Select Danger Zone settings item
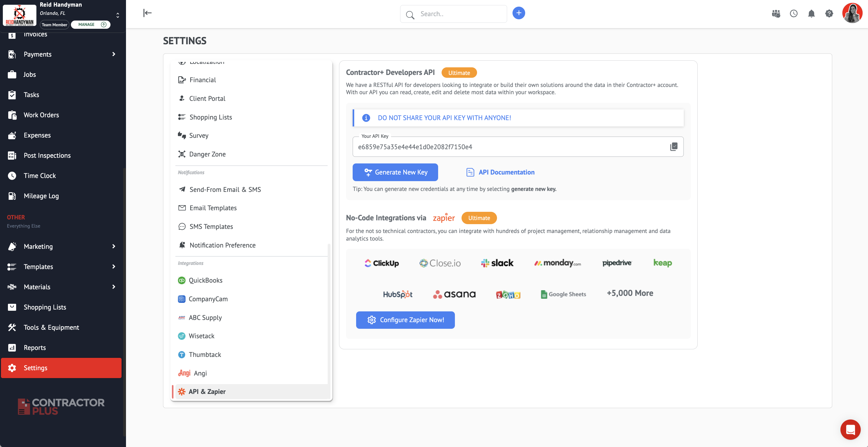Screen dimensions: 868x447 coord(207,154)
